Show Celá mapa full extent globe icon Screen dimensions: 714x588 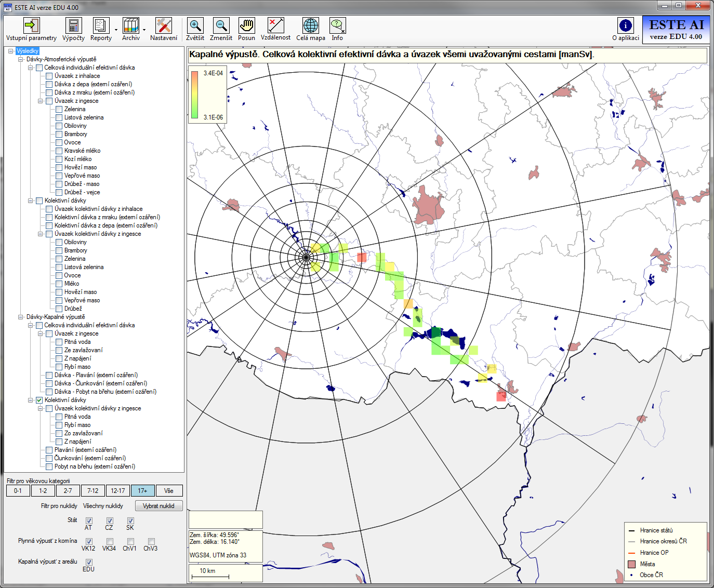(x=311, y=25)
